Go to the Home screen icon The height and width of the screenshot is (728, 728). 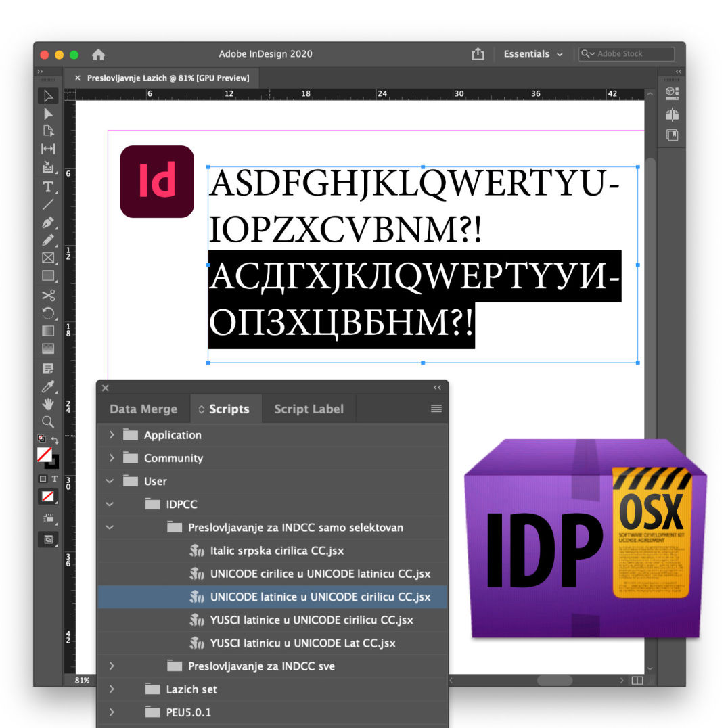(98, 54)
